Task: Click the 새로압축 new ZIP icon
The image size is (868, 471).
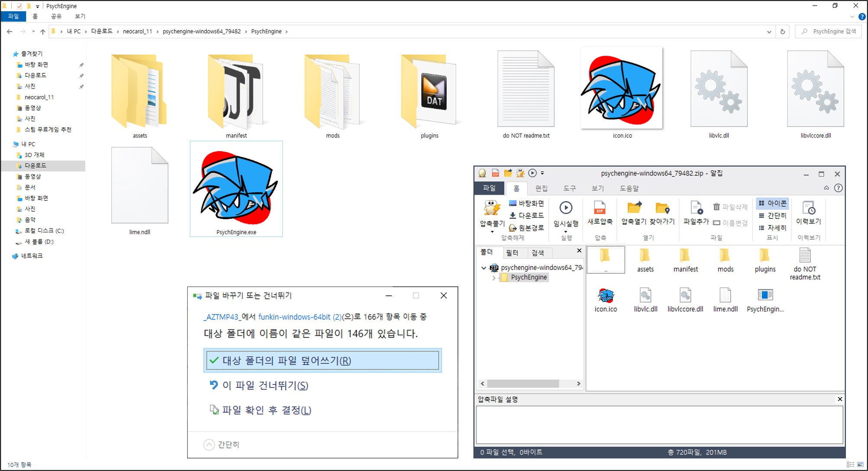Action: 600,208
